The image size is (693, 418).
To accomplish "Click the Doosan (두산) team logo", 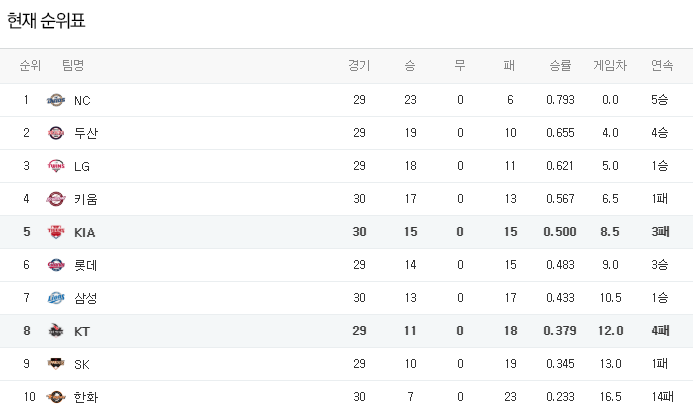I will coord(56,133).
